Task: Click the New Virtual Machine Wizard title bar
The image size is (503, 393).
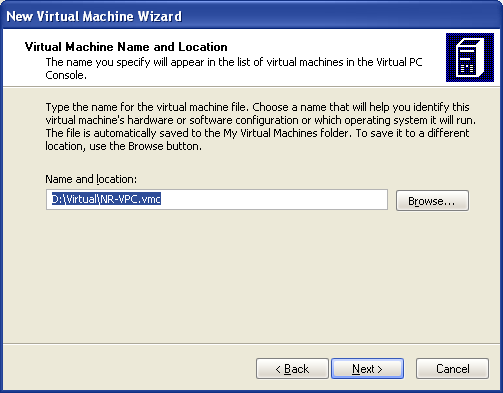Action: tap(251, 16)
